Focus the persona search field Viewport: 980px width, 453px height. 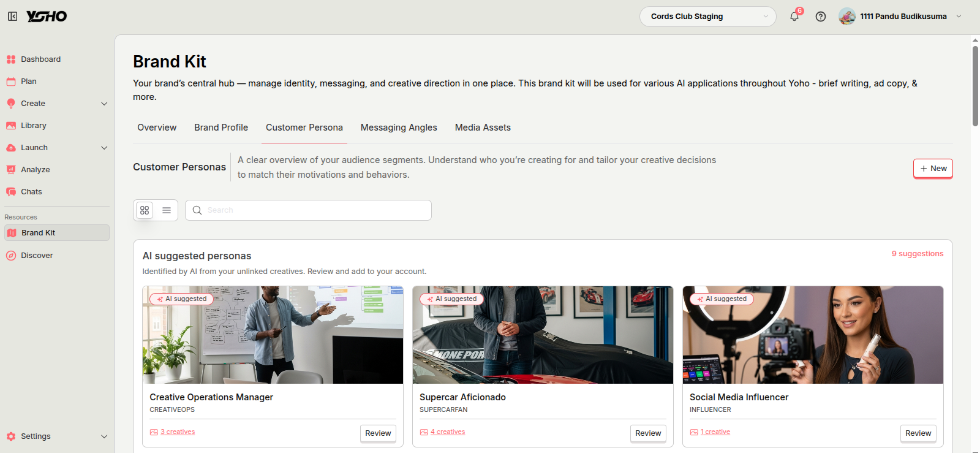pos(308,210)
